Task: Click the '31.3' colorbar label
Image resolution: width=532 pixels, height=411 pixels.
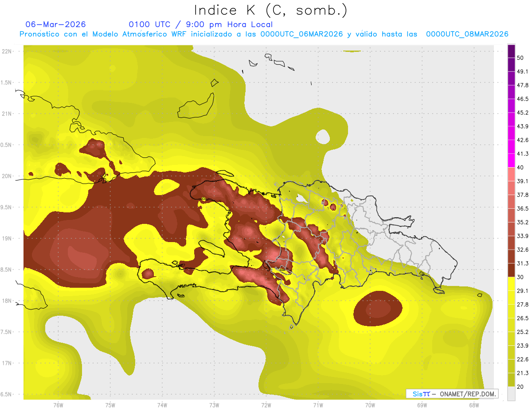Action: (523, 263)
